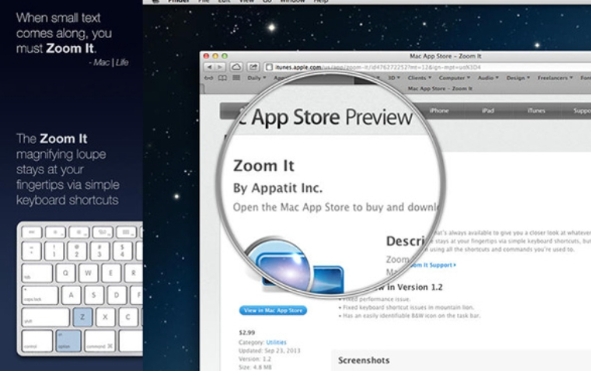Open the Zoom It Support link

point(433,265)
